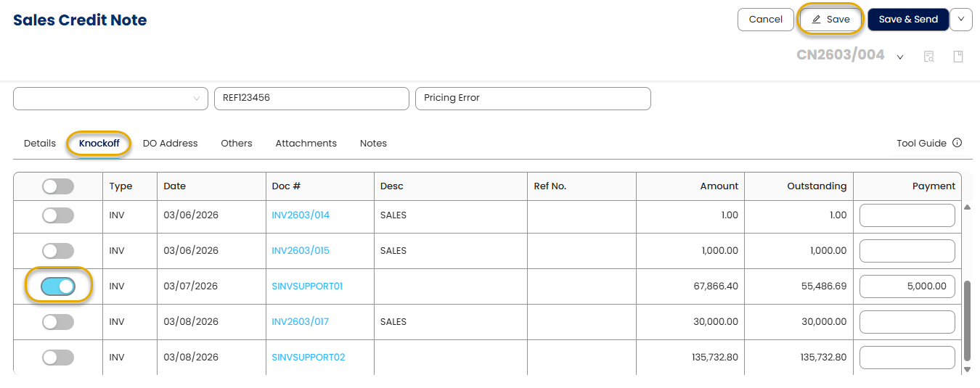Image resolution: width=980 pixels, height=388 pixels.
Task: Click the Tool Guide info icon
Action: 957,143
